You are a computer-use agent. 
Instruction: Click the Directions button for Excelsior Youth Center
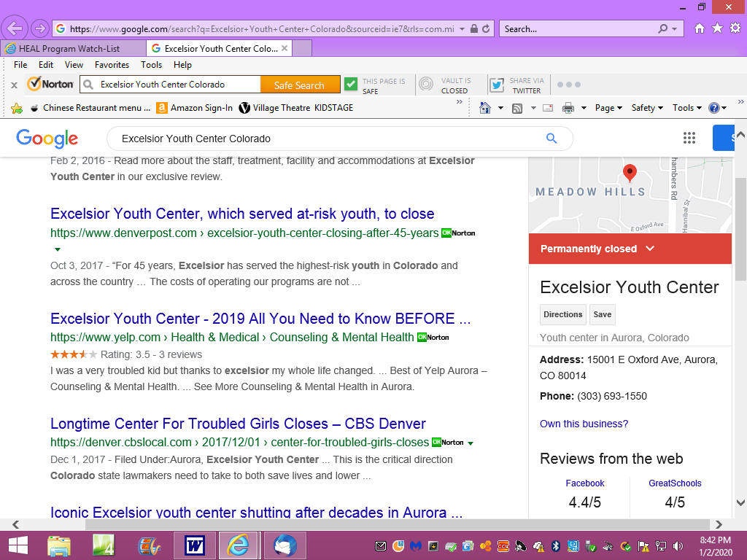(562, 314)
